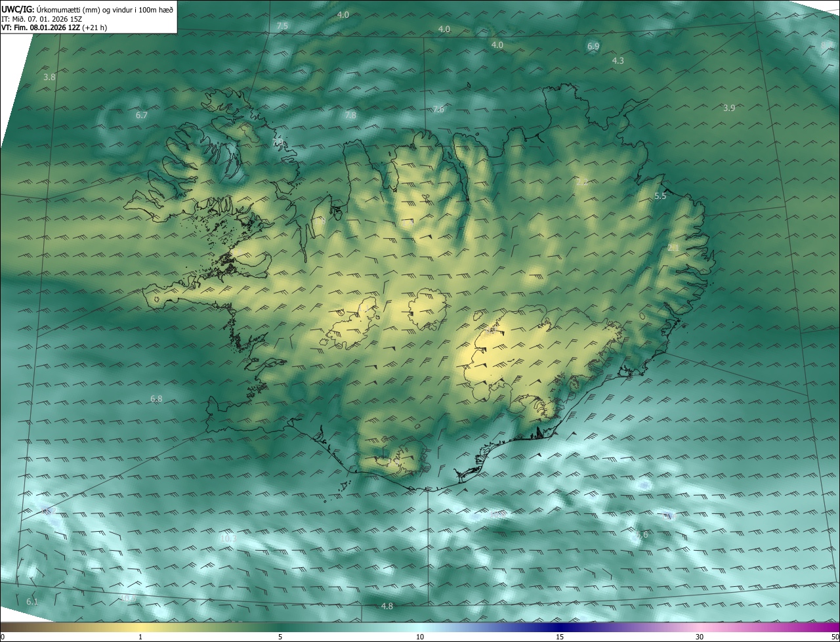Image resolution: width=840 pixels, height=642 pixels.
Task: Select the 6.1 value label on the map
Action: point(32,601)
